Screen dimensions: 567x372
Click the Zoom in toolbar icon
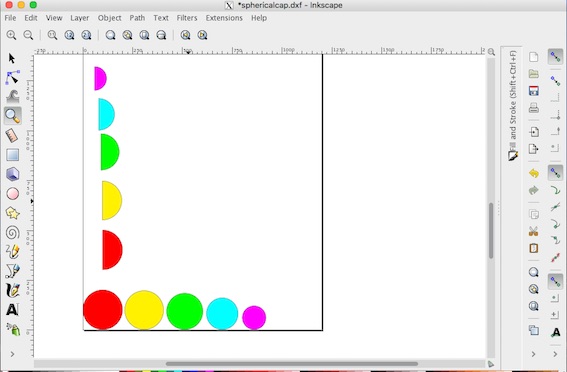pos(11,35)
